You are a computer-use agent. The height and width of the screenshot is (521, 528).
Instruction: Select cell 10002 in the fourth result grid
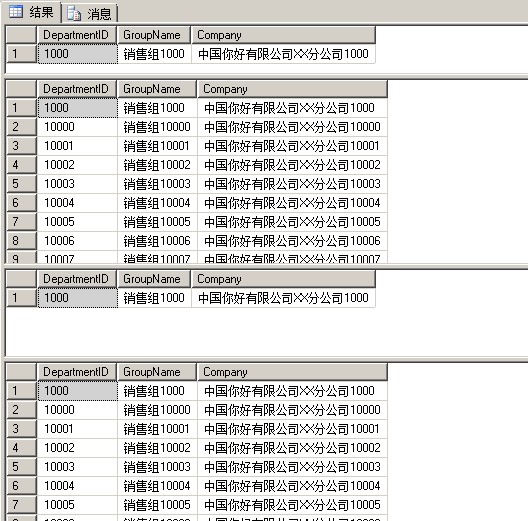tap(77, 448)
